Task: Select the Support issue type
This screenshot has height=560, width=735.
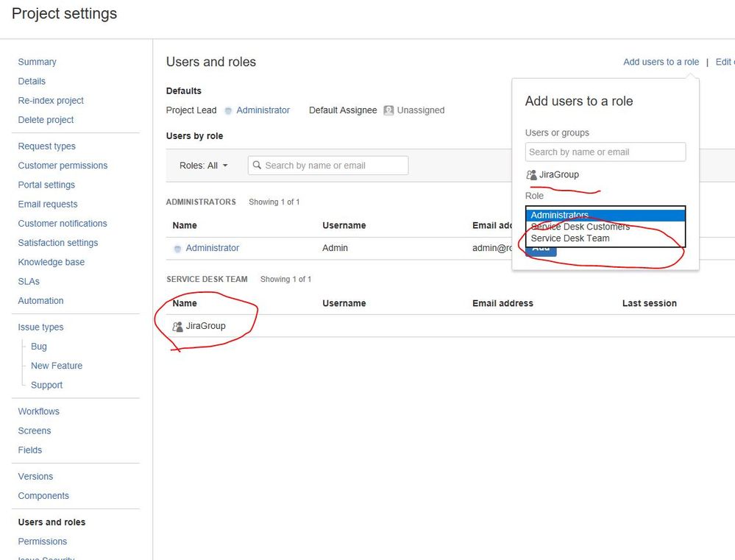Action: [46, 385]
